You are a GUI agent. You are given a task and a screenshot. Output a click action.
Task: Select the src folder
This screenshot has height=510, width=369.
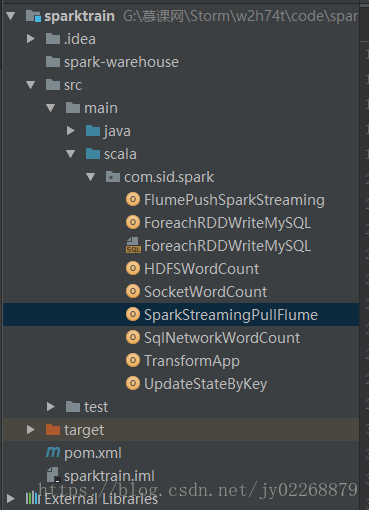pyautogui.click(x=73, y=85)
